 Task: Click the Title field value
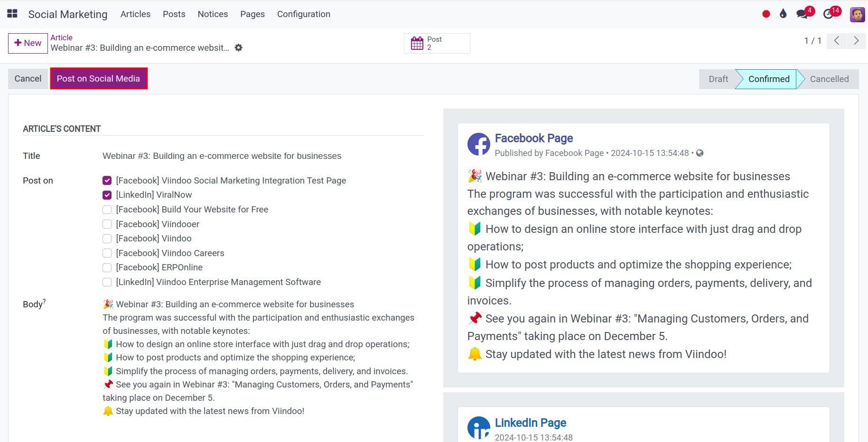(222, 156)
